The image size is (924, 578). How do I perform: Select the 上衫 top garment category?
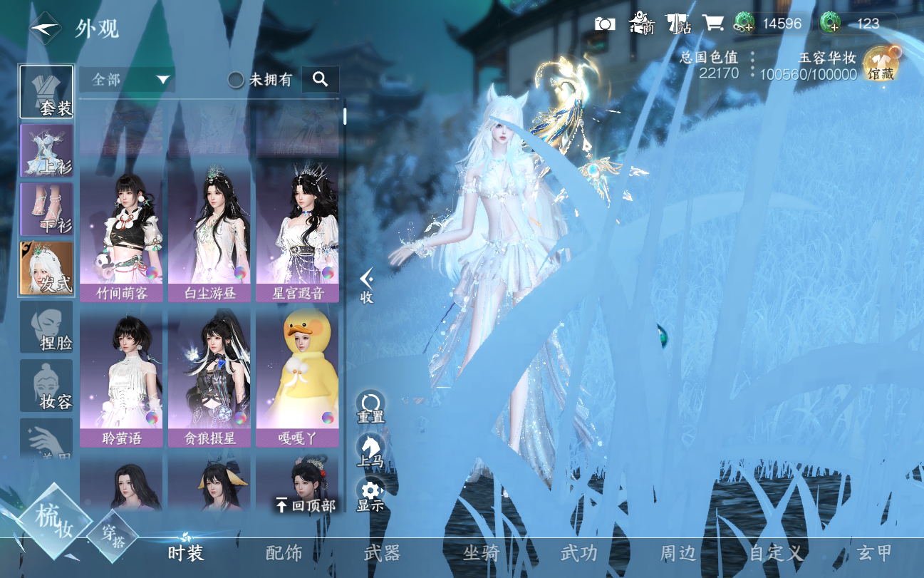pyautogui.click(x=46, y=150)
